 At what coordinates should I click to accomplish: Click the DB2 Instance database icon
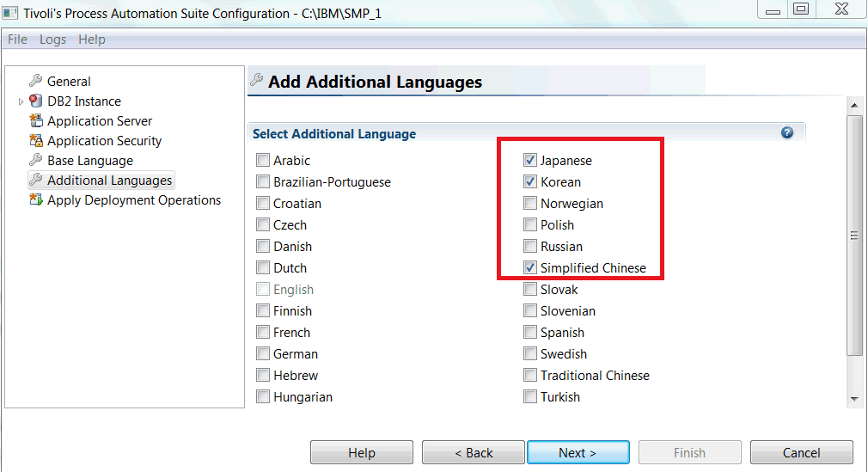pyautogui.click(x=35, y=101)
